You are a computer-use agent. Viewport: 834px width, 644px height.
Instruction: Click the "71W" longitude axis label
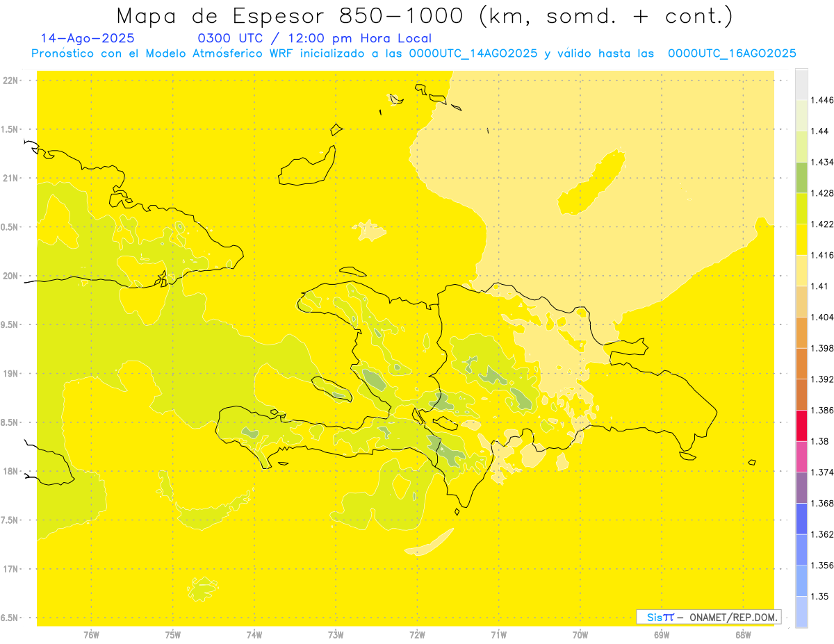498,635
